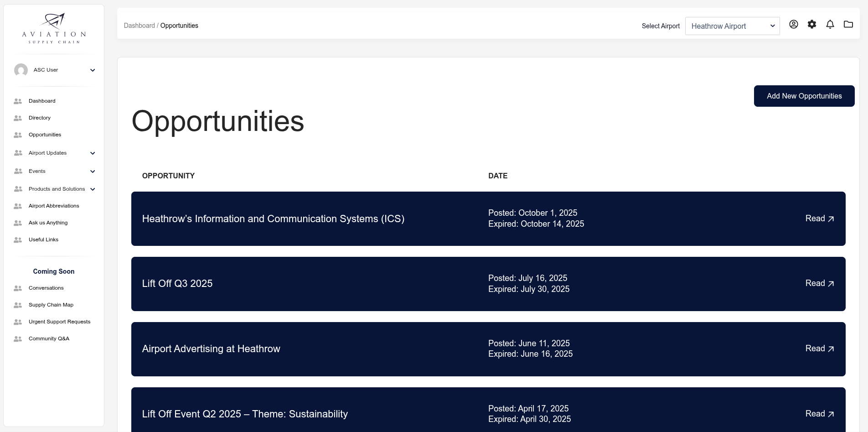Click the Dashboard breadcrumb link

click(x=139, y=26)
